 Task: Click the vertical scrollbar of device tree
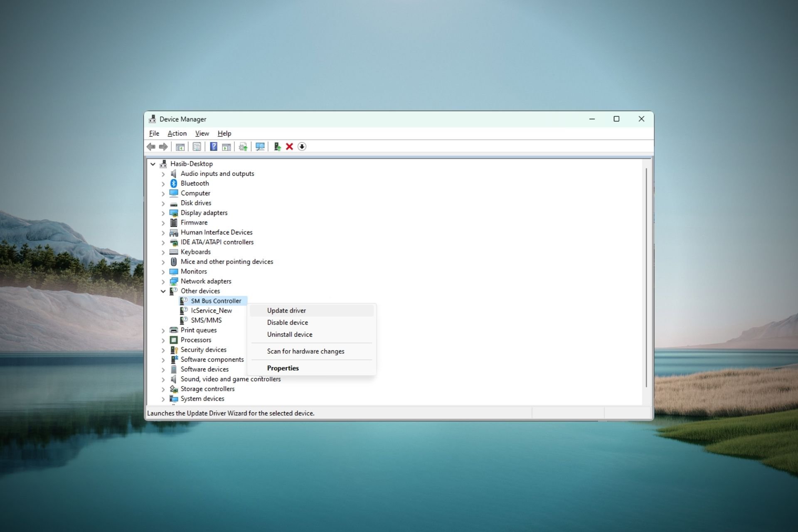[646, 278]
